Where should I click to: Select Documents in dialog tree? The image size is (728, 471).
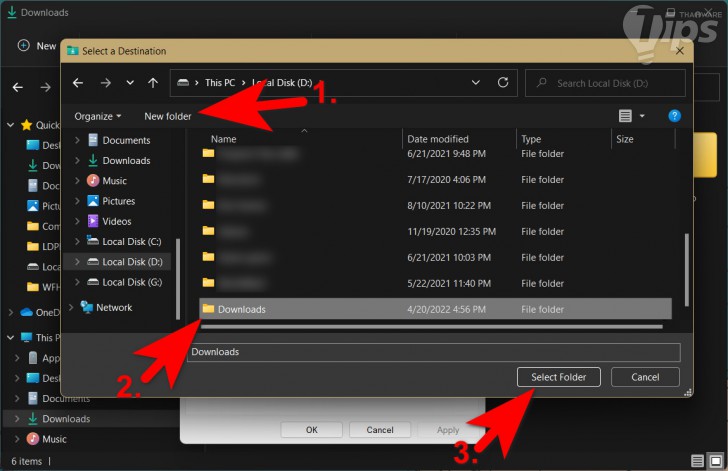pyautogui.click(x=126, y=140)
